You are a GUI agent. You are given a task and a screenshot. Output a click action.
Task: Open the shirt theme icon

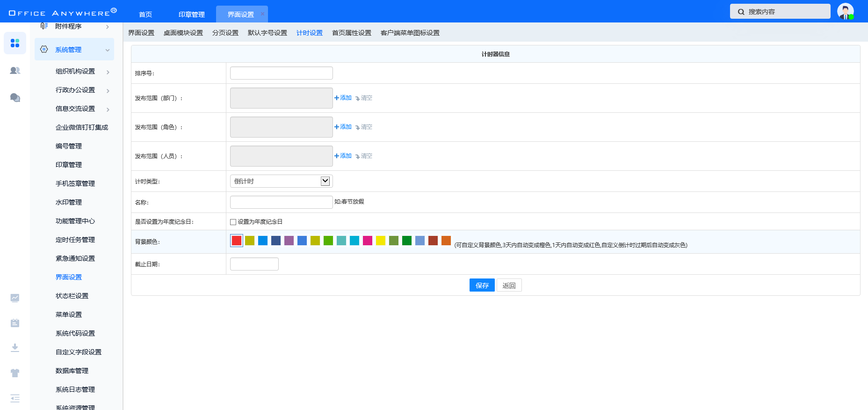(x=15, y=373)
